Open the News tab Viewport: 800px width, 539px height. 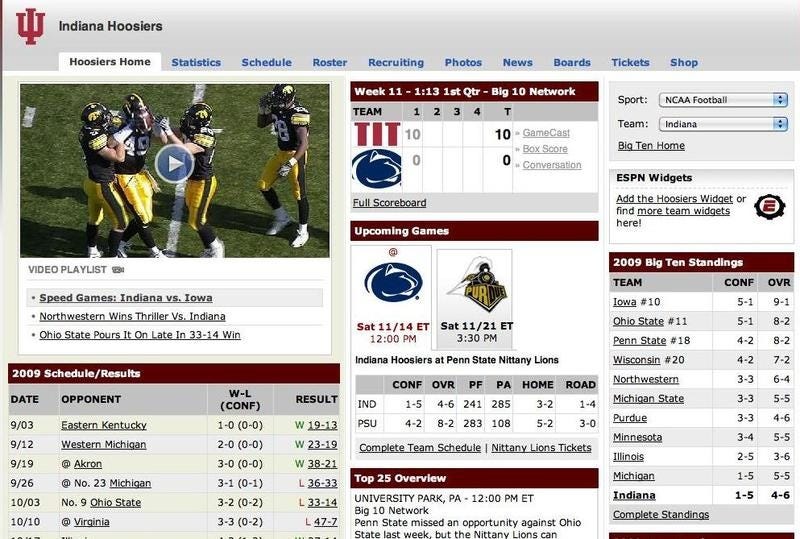coord(517,62)
